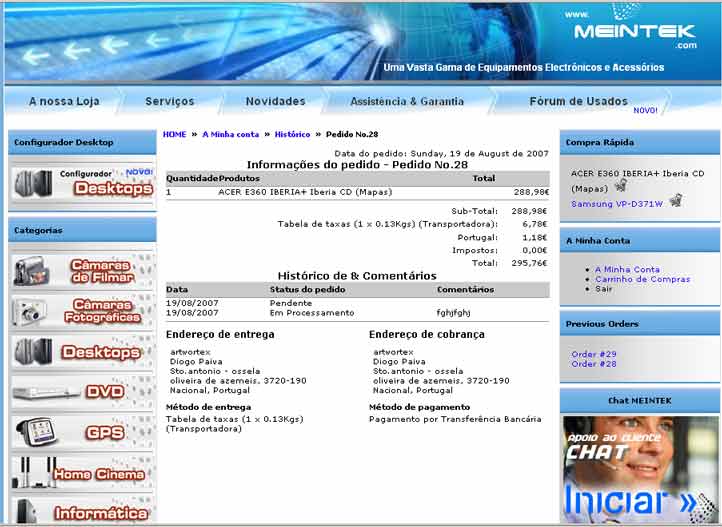Click Data do pedido date text
Image resolution: width=722 pixels, height=527 pixels.
tap(442, 153)
